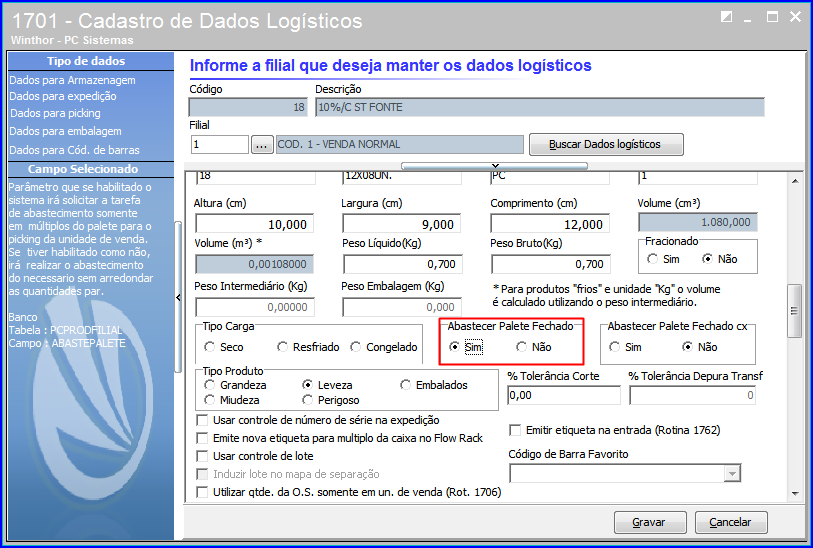Click the Altura (cm) field
Screen dimensions: 813x548
tap(255, 224)
